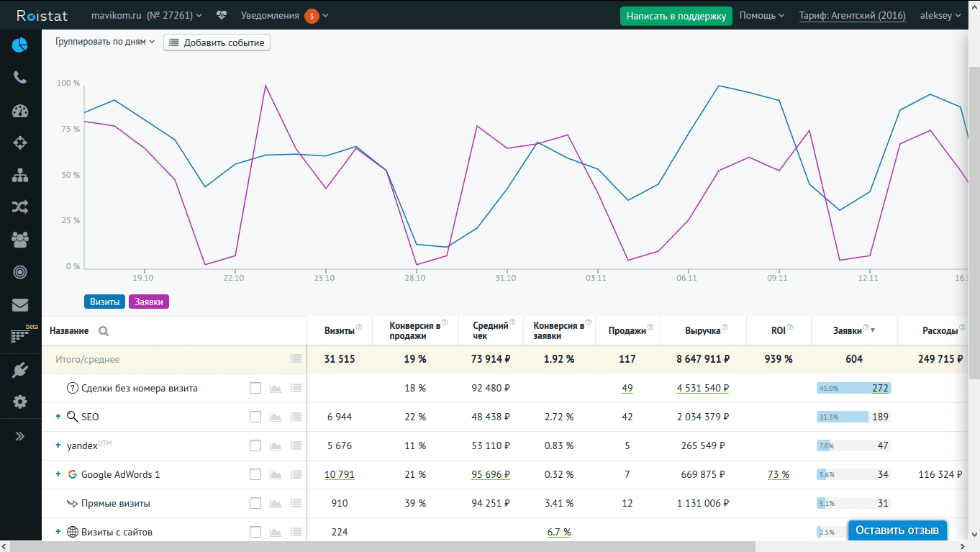Viewport: 980px width, 552px height.
Task: Sort by Конверсия в заявки column header
Action: click(559, 331)
